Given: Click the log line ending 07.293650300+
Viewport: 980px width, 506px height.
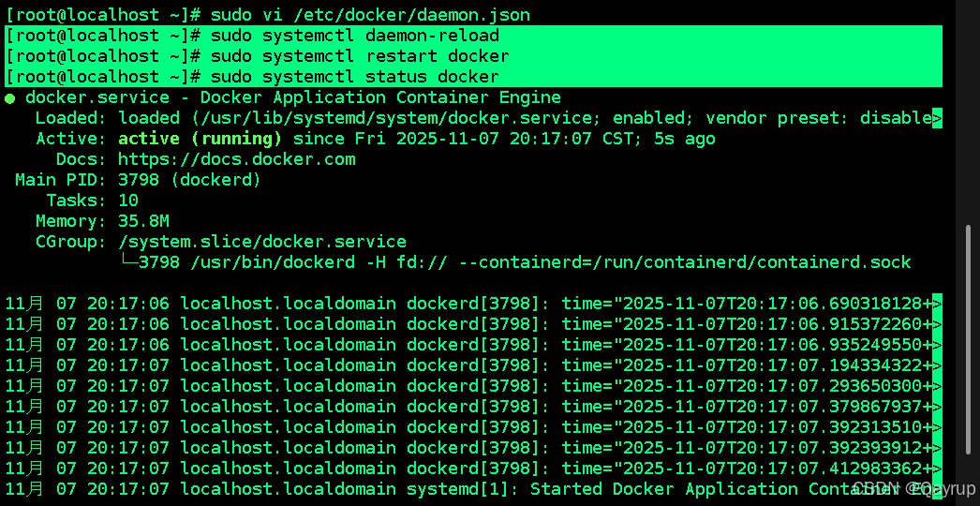Looking at the screenshot, I should pos(473,387).
